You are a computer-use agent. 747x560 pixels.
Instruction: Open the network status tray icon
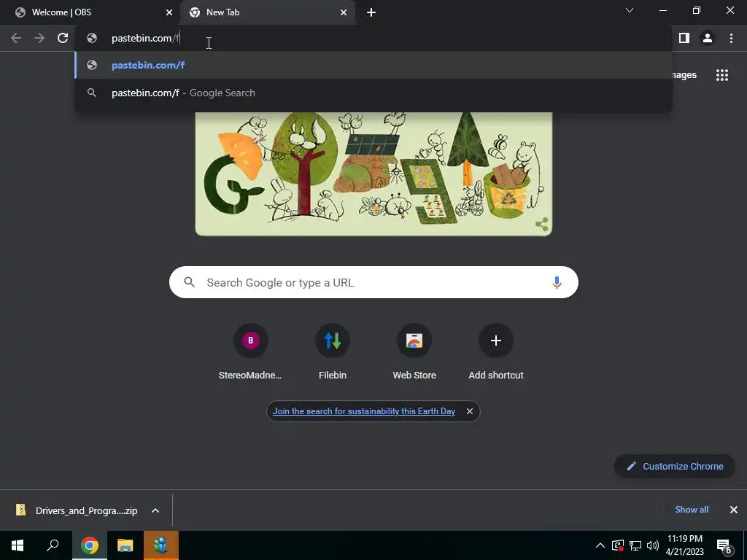point(635,545)
